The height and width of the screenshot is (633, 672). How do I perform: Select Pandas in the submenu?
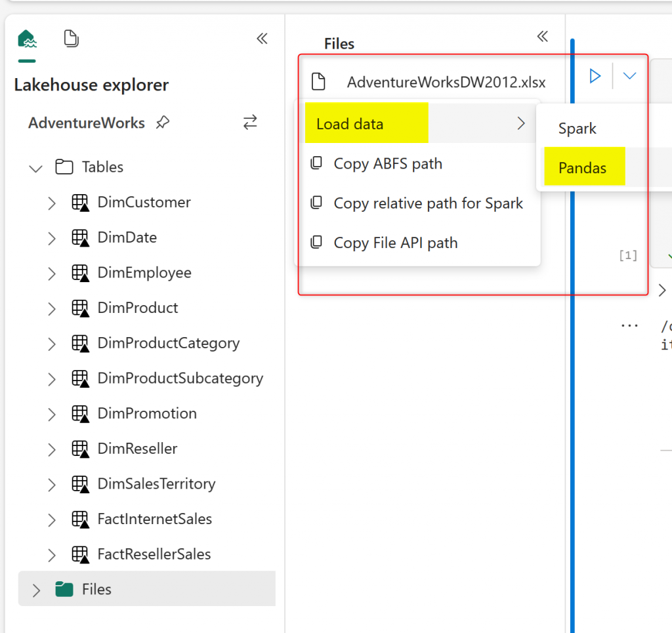[583, 168]
